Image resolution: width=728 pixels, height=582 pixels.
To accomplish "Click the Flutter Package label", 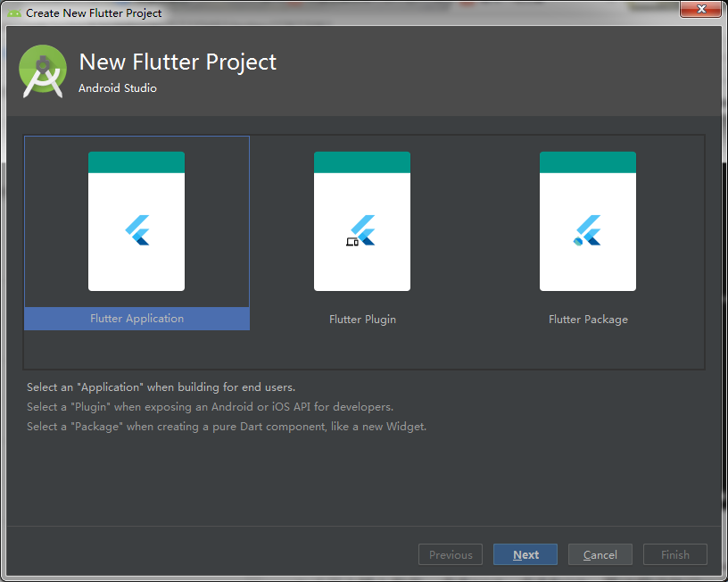I will [x=588, y=320].
